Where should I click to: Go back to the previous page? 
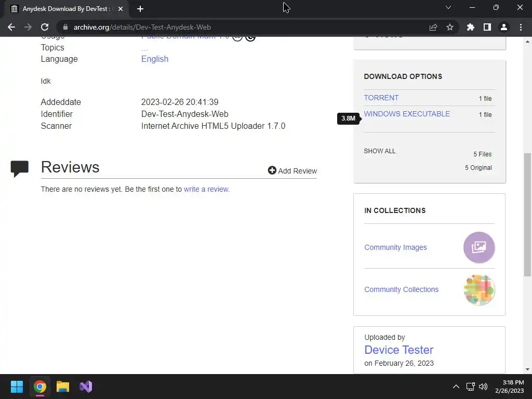coord(11,27)
